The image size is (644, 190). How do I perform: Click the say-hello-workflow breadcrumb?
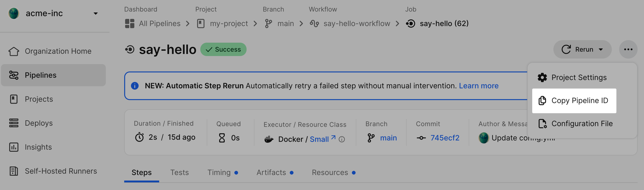coord(356,24)
